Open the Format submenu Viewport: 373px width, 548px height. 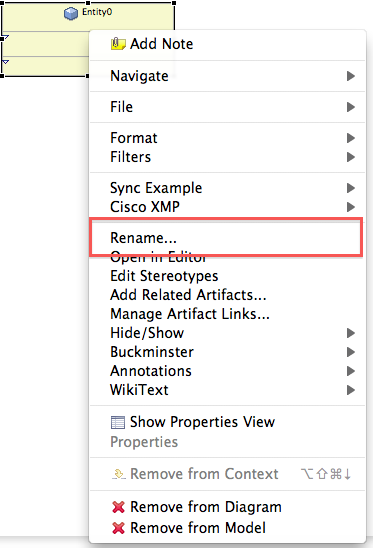227,138
